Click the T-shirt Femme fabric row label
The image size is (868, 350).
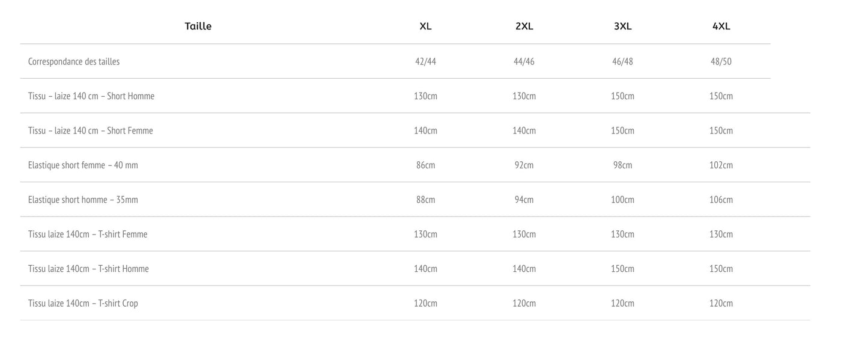pyautogui.click(x=88, y=235)
